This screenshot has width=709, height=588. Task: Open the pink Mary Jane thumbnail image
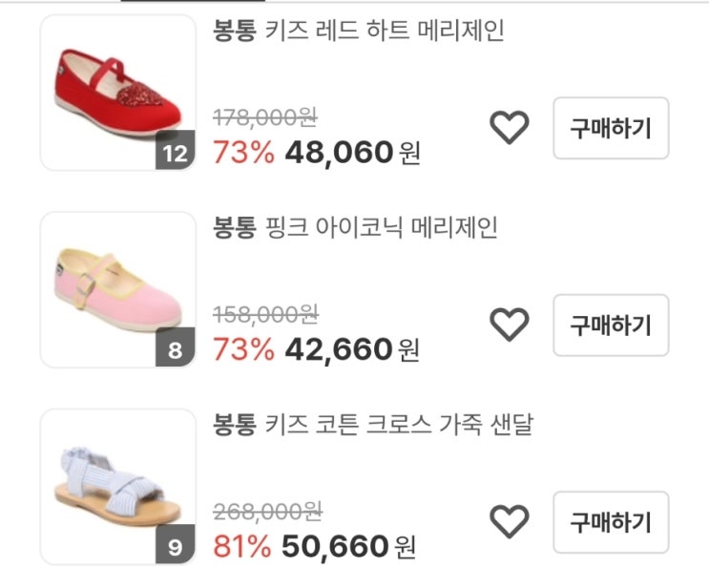tap(117, 288)
